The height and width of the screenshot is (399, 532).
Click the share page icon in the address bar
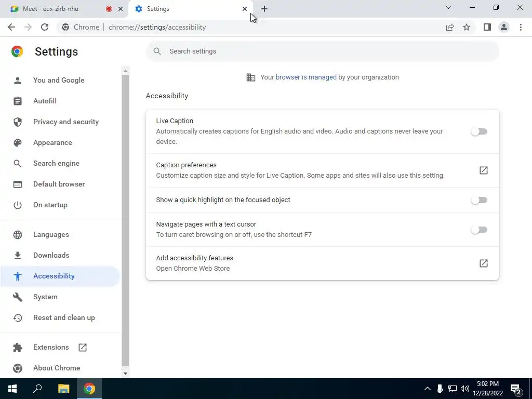pyautogui.click(x=450, y=27)
